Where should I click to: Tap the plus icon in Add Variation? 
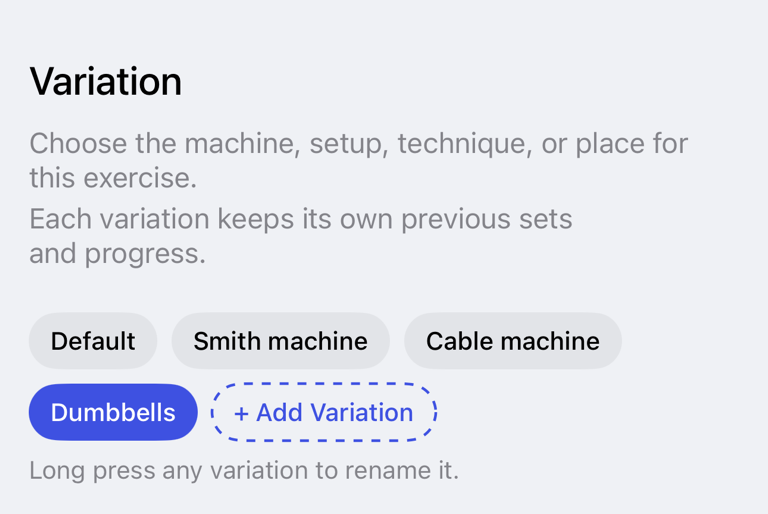241,414
